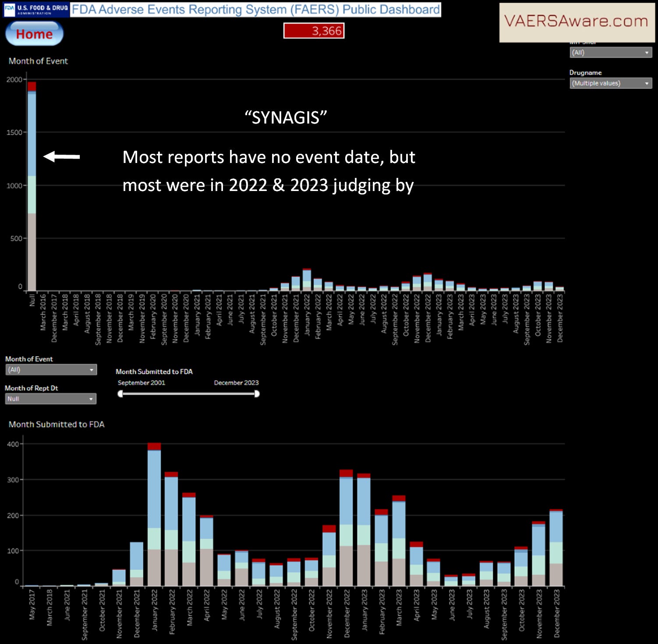
Task: Click the January 2023 bar in submitted chart
Action: (x=364, y=530)
